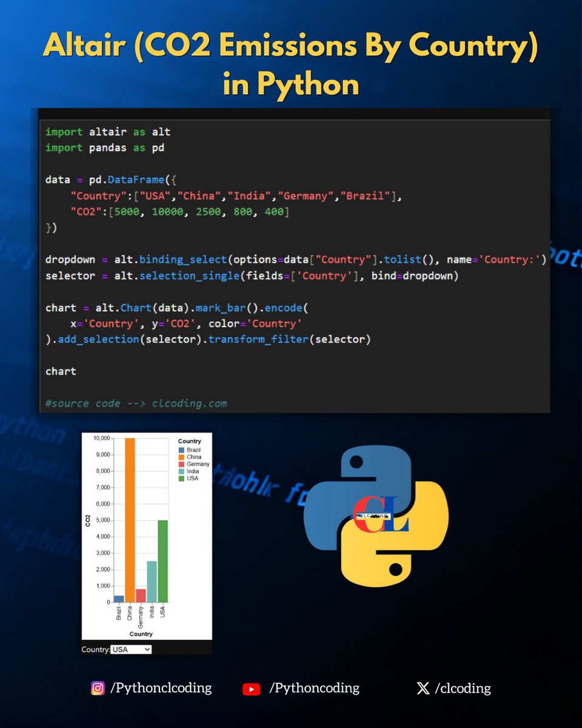Select the orange China bar
The width and height of the screenshot is (582, 728).
(x=130, y=521)
